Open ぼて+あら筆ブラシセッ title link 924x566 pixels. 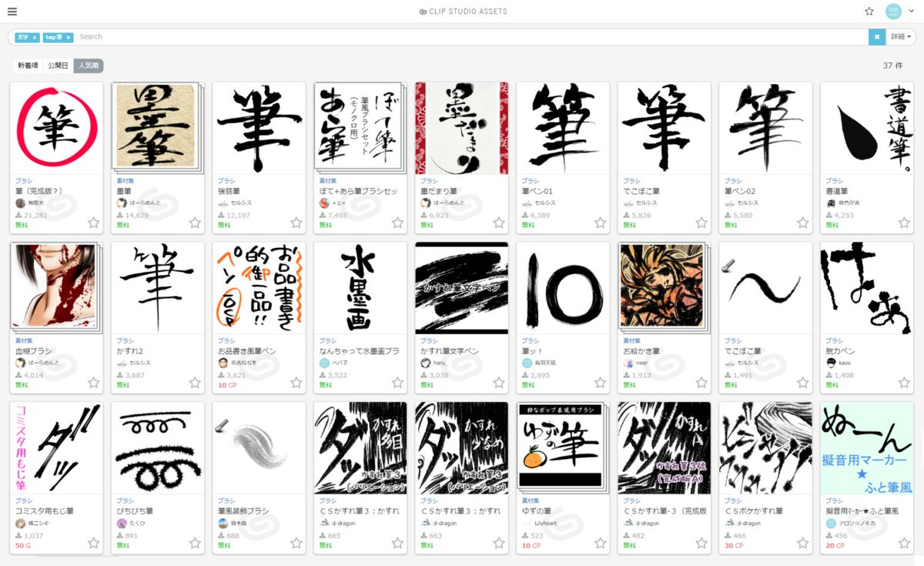(x=358, y=190)
